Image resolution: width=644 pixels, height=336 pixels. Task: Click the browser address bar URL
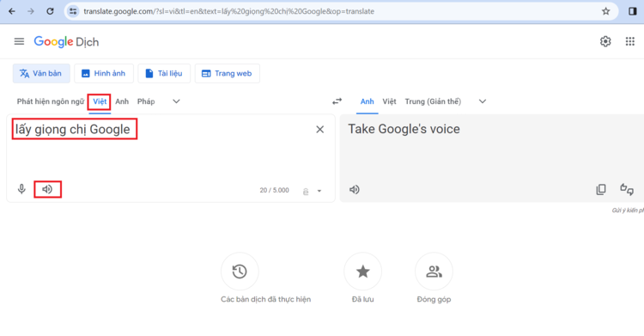(228, 11)
